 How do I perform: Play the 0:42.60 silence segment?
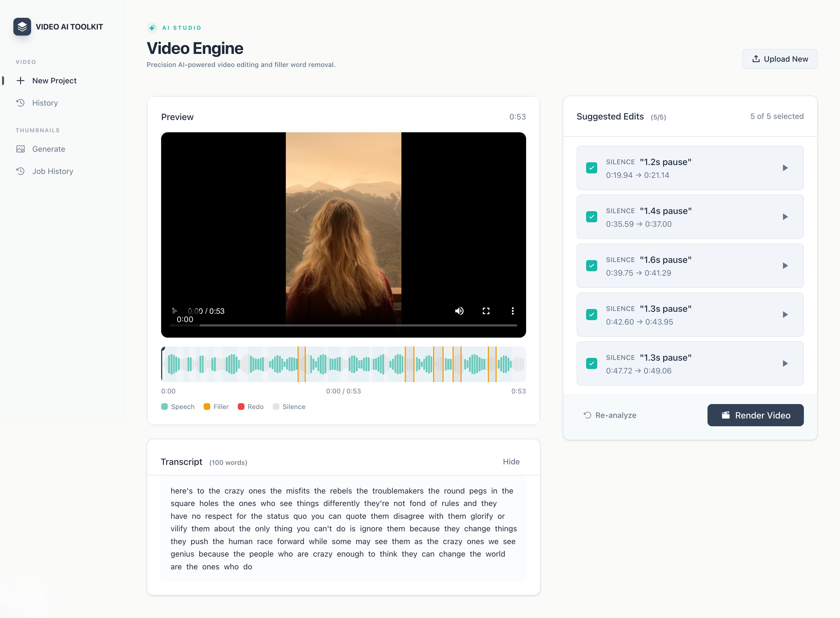coord(785,315)
